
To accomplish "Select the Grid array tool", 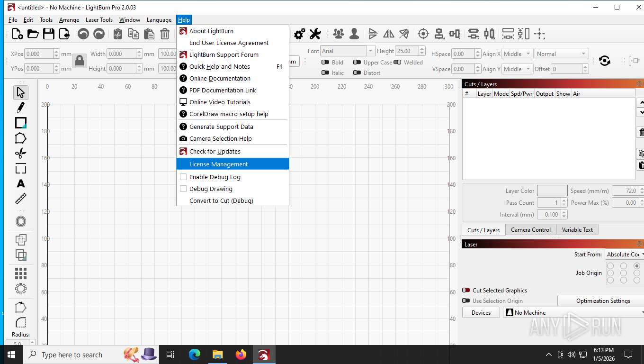I will tap(20, 273).
